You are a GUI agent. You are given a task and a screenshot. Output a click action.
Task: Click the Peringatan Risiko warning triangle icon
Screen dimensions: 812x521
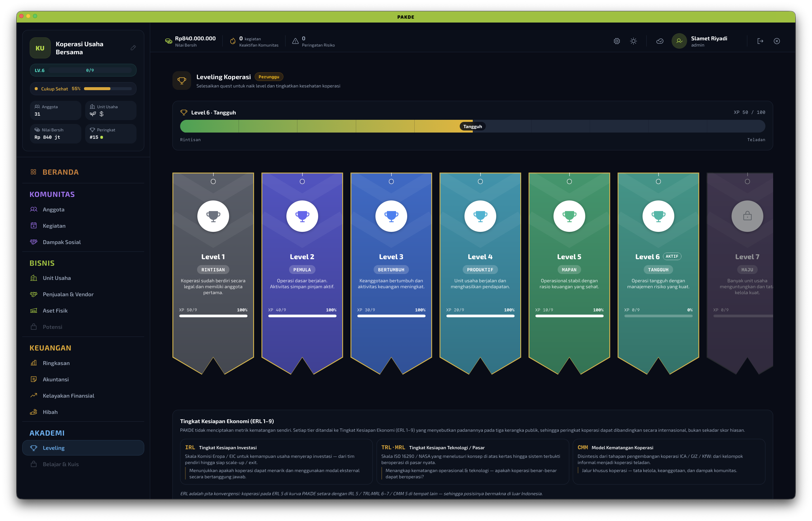pyautogui.click(x=295, y=41)
